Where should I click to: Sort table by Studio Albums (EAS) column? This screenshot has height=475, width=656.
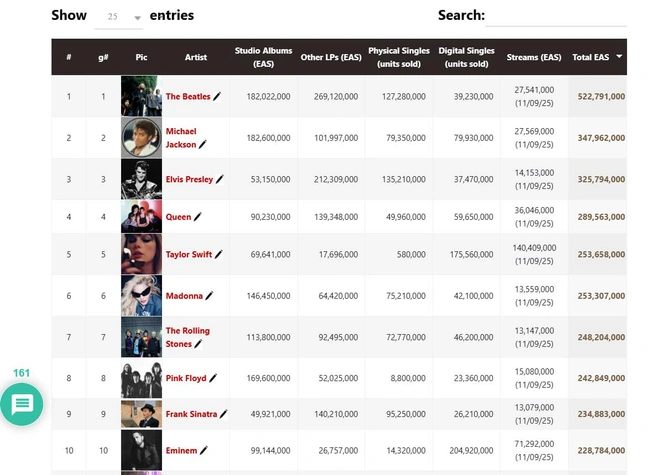[263, 57]
